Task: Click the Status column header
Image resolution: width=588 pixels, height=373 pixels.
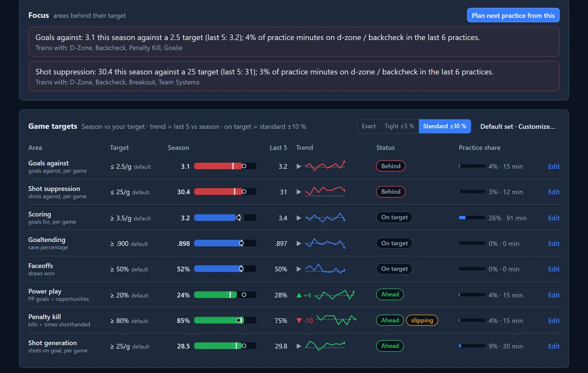Action: pyautogui.click(x=385, y=147)
